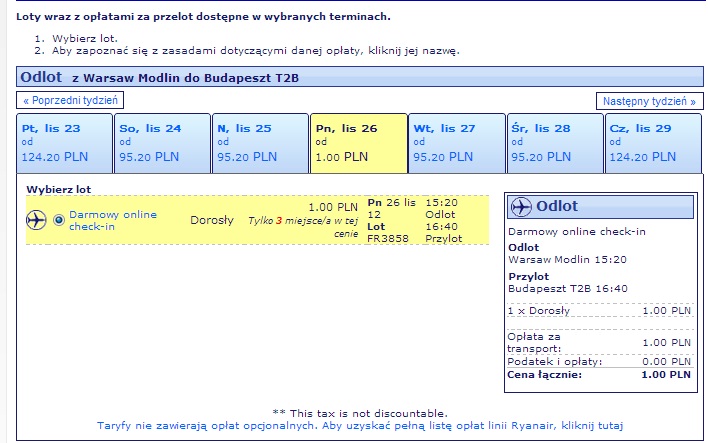Image resolution: width=708 pixels, height=443 pixels.
Task: Click the 'Wybierz lot' section heading
Action: pyautogui.click(x=59, y=190)
